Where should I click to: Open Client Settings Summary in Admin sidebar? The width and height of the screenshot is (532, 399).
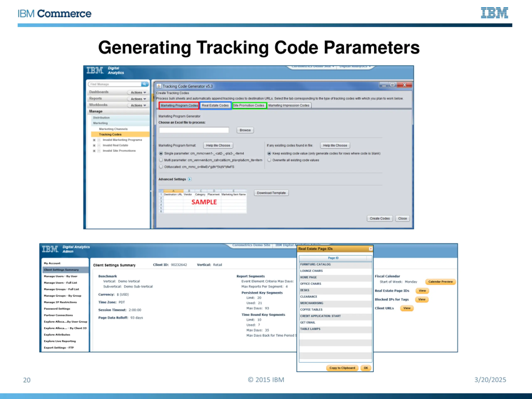(x=65, y=270)
